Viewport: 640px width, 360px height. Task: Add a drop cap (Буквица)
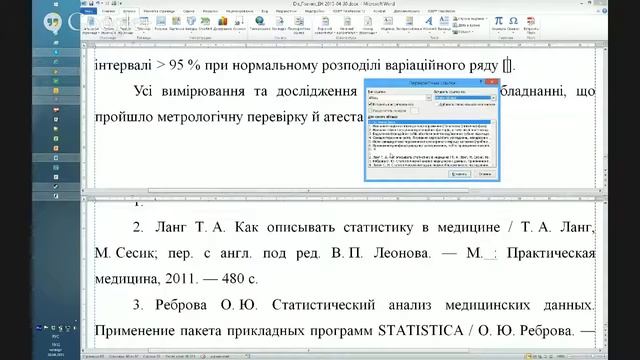444,24
